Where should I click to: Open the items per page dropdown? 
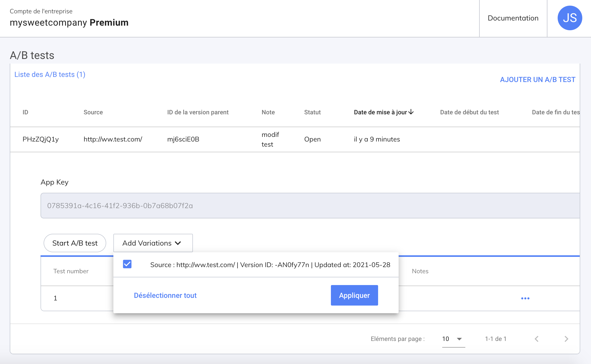[453, 339]
